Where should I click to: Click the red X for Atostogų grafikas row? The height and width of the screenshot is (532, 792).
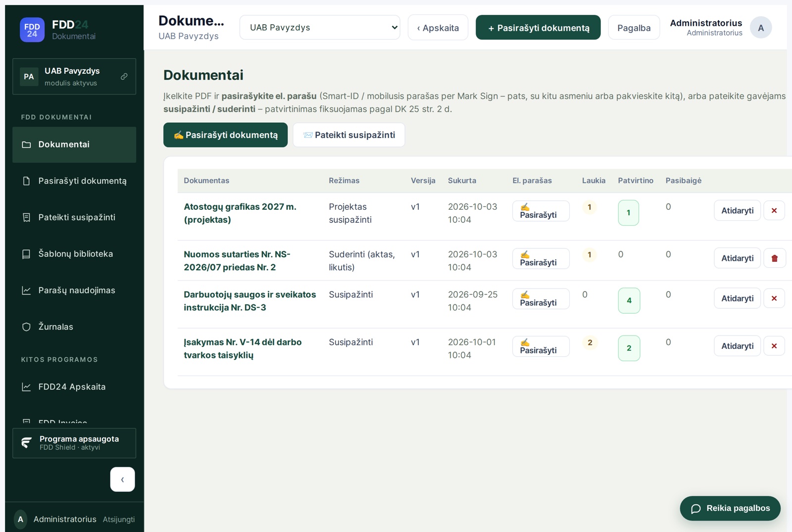774,211
